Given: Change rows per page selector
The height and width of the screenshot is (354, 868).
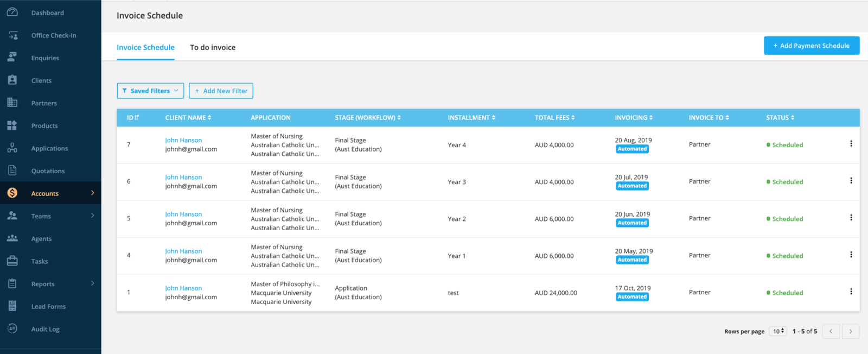Looking at the screenshot, I should click(778, 331).
